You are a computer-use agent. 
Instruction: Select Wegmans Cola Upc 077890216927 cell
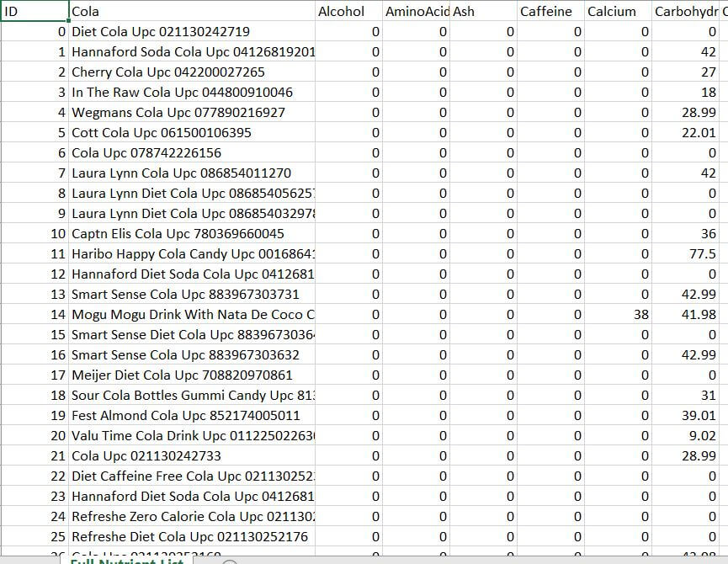[192, 112]
